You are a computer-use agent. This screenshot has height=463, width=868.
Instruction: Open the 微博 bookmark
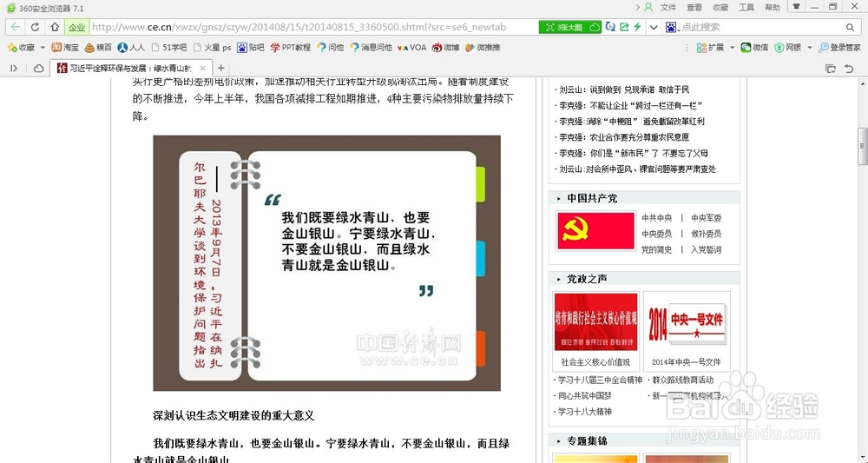445,48
